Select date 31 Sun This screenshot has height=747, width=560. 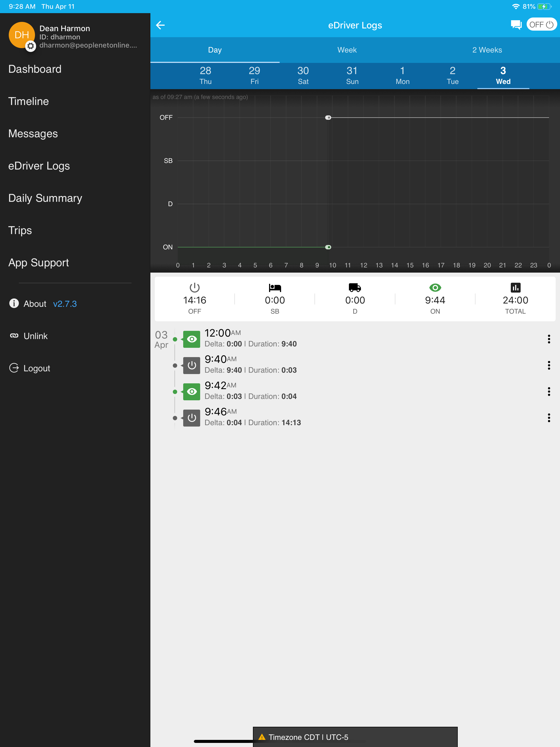point(352,76)
